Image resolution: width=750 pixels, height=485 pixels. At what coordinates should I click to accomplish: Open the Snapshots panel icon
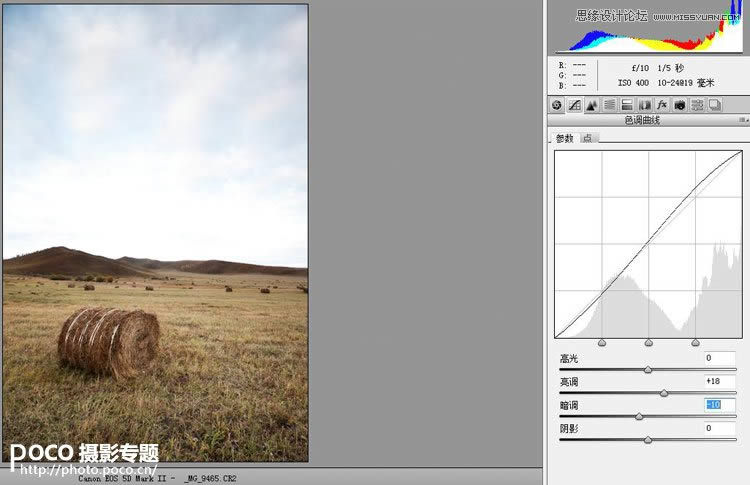tap(715, 105)
